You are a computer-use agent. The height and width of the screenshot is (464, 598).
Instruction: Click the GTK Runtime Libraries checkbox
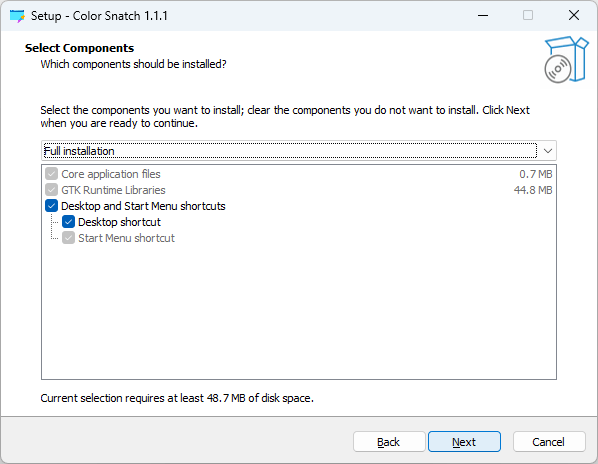(51, 190)
